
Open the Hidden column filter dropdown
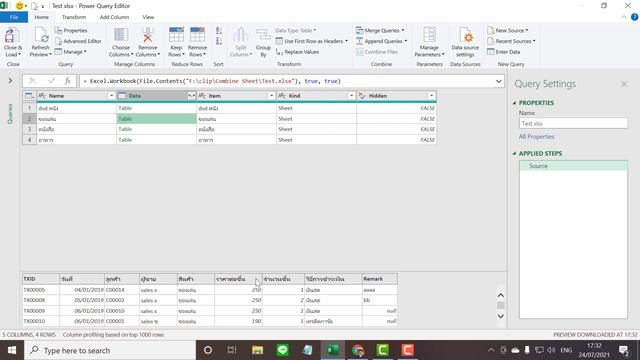point(431,96)
